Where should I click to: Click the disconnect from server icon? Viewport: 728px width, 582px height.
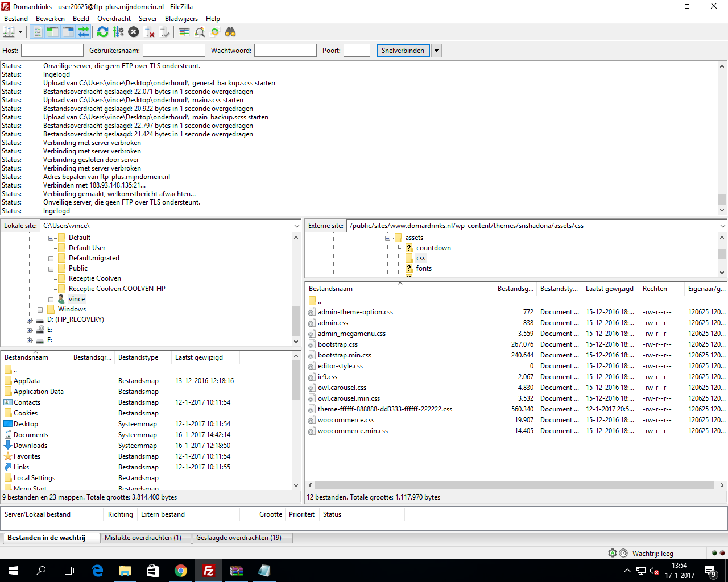[x=150, y=32]
